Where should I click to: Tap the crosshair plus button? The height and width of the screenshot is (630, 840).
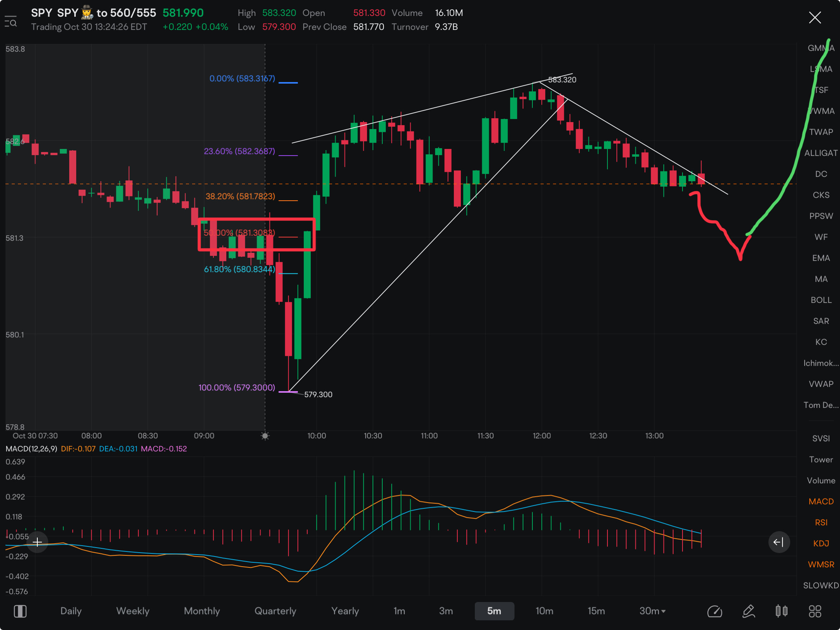coord(37,542)
